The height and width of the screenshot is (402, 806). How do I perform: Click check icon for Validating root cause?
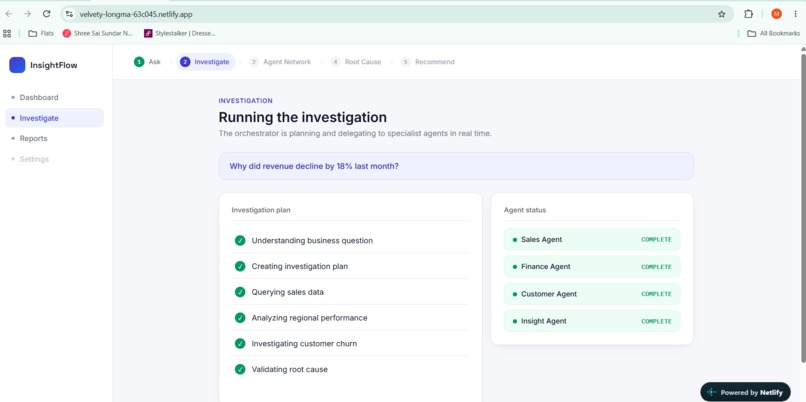(240, 369)
